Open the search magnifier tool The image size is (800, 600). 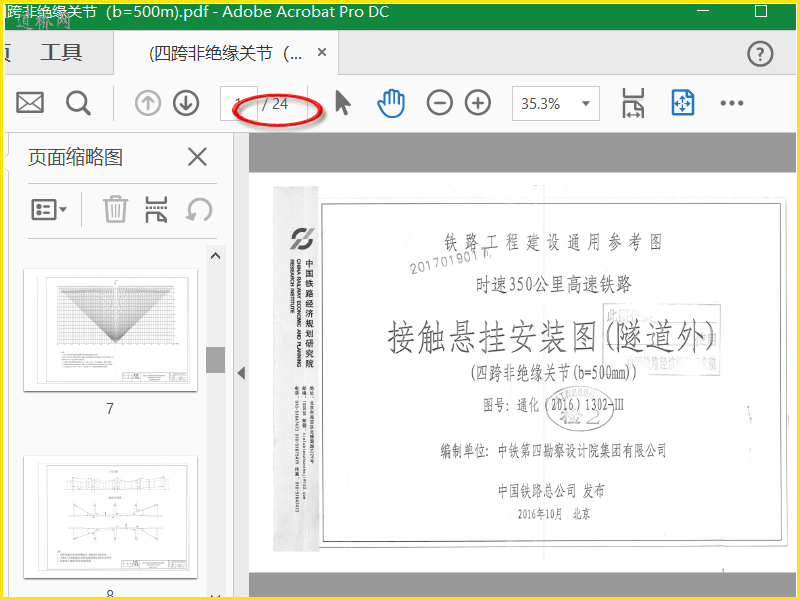click(x=79, y=104)
